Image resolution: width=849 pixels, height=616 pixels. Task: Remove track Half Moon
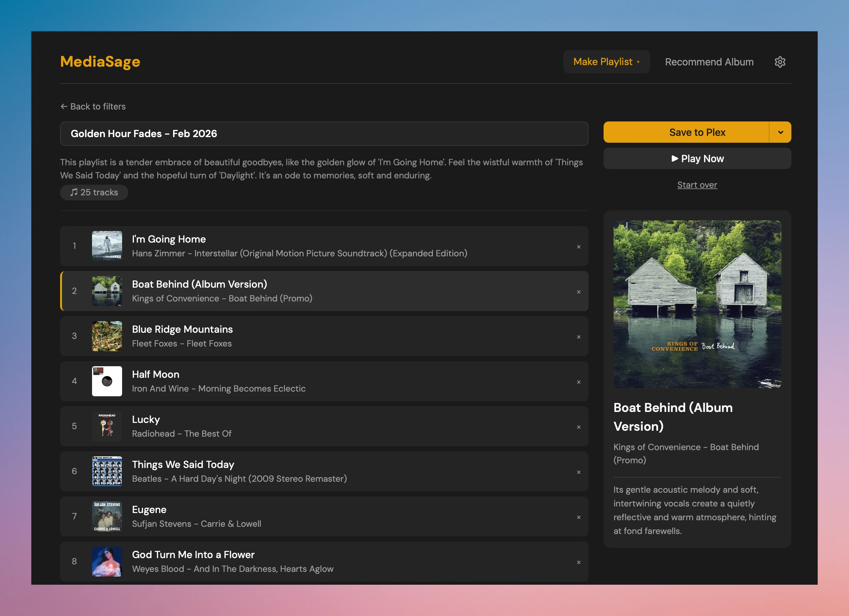tap(579, 382)
